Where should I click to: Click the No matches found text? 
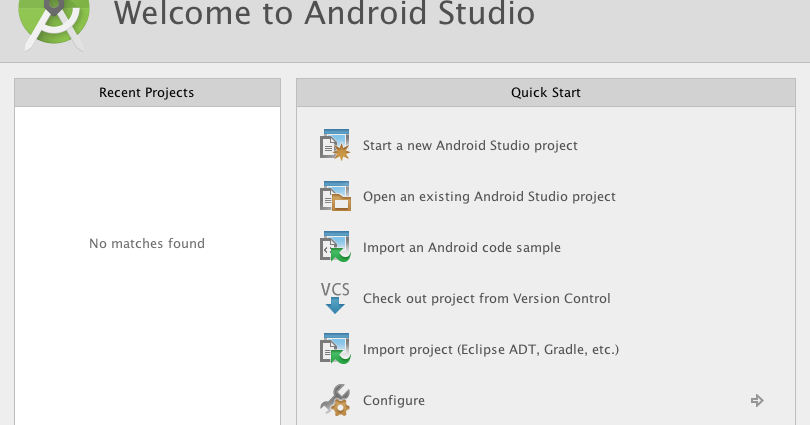tap(147, 244)
